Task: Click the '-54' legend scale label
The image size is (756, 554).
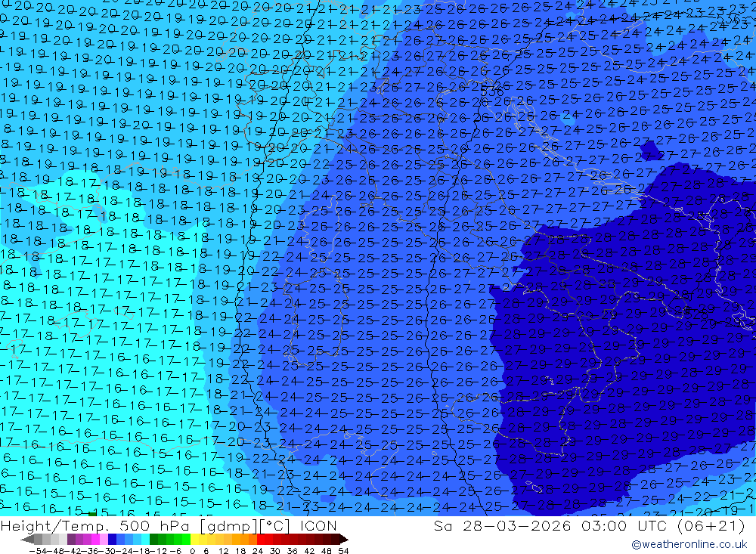Action: click(x=38, y=551)
